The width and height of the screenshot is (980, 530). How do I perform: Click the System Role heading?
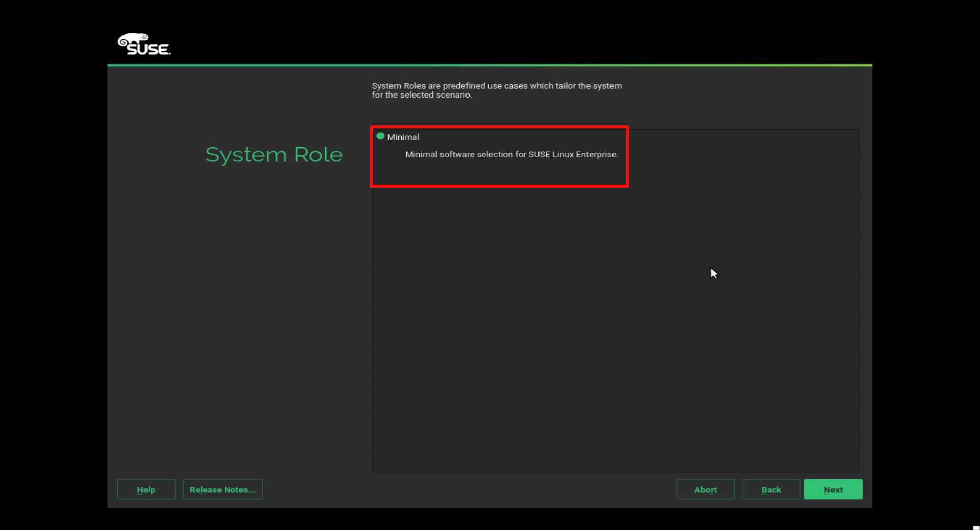pos(274,155)
